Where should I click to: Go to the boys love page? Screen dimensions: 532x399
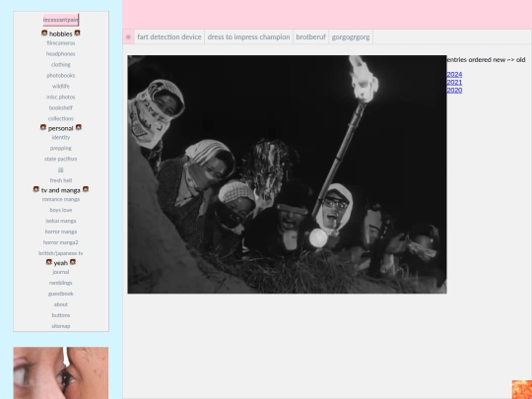point(61,211)
